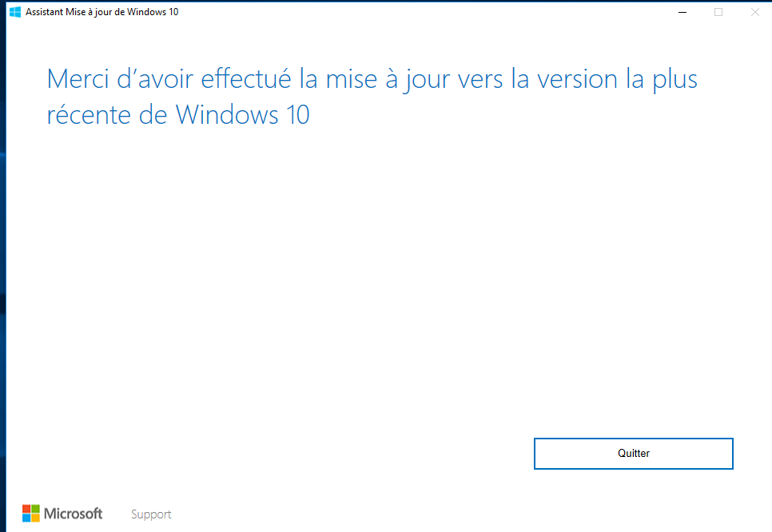The width and height of the screenshot is (772, 532).
Task: Click the Quitter button
Action: (x=633, y=453)
